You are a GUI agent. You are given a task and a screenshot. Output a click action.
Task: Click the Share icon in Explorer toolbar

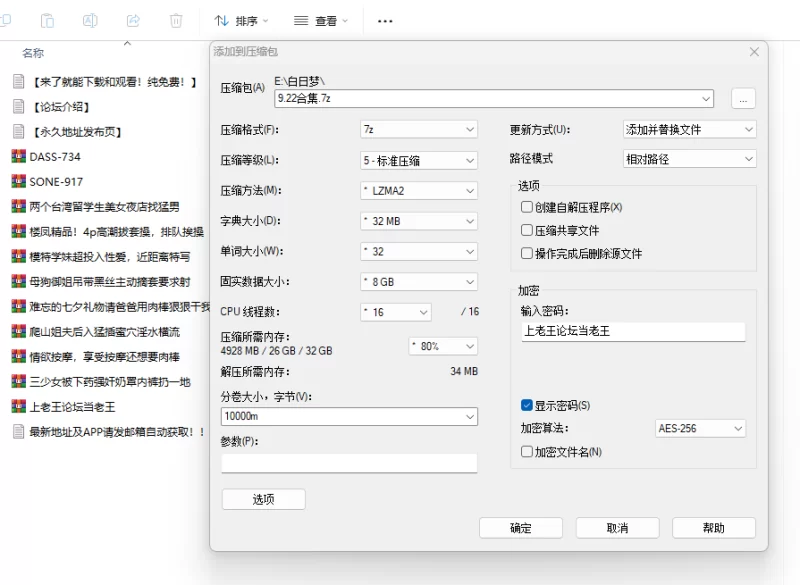tap(133, 20)
